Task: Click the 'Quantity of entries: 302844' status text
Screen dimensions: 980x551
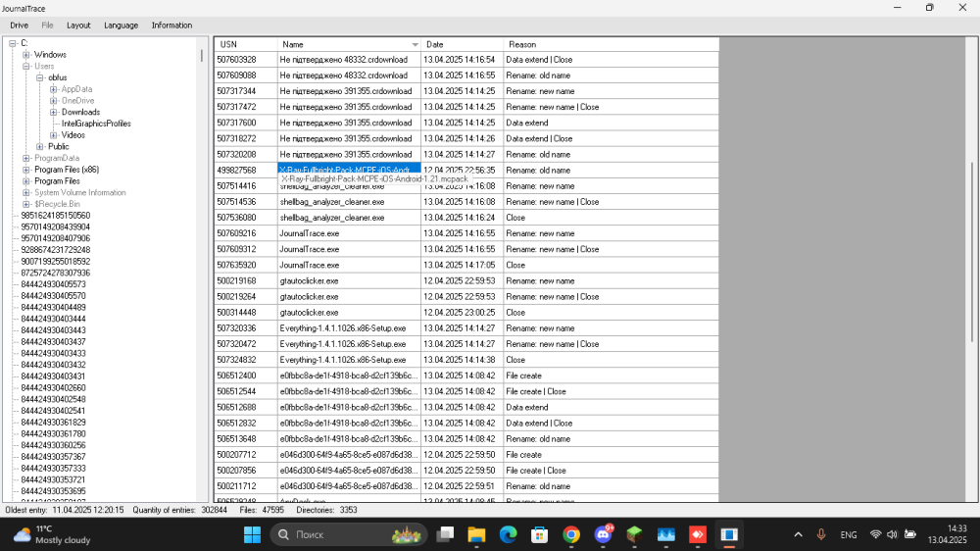Action: [x=180, y=511]
